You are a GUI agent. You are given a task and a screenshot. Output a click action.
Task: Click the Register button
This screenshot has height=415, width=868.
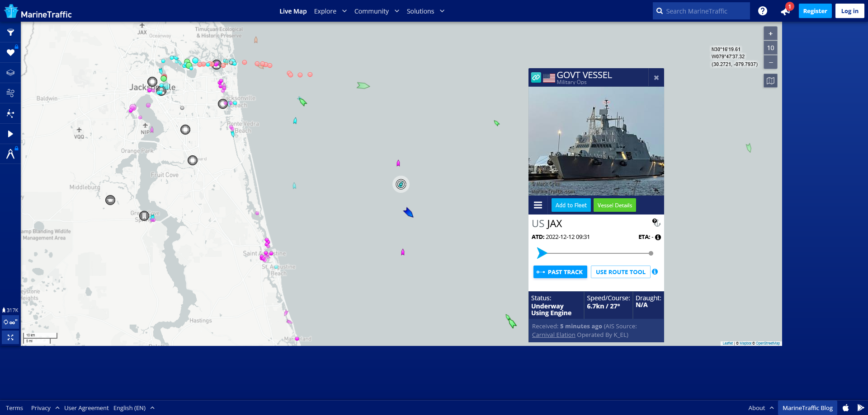(815, 11)
